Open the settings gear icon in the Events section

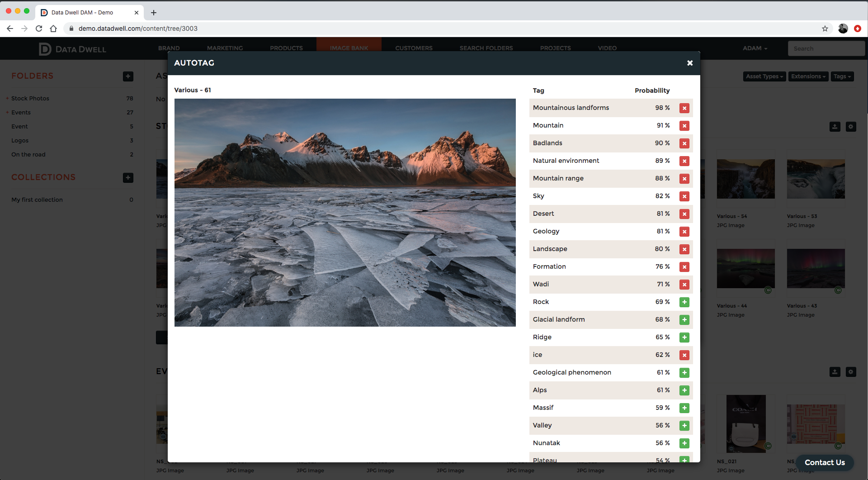pyautogui.click(x=851, y=372)
